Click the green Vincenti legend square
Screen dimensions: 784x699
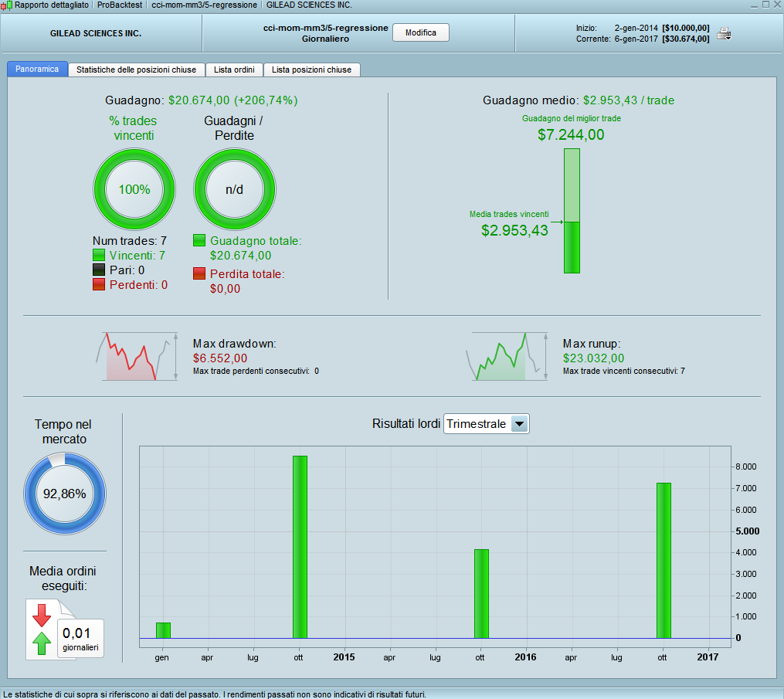pos(99,255)
